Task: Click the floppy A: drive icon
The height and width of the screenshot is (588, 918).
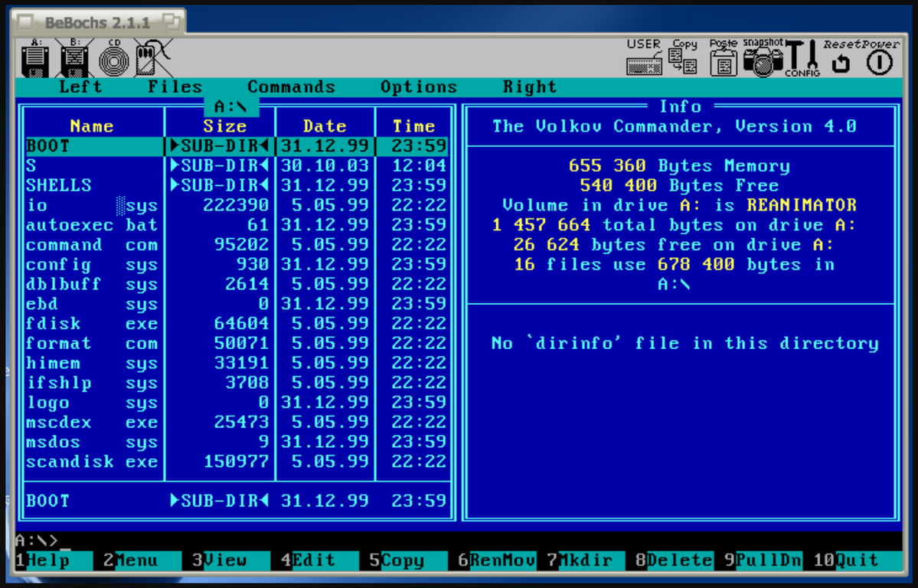Action: pyautogui.click(x=36, y=58)
